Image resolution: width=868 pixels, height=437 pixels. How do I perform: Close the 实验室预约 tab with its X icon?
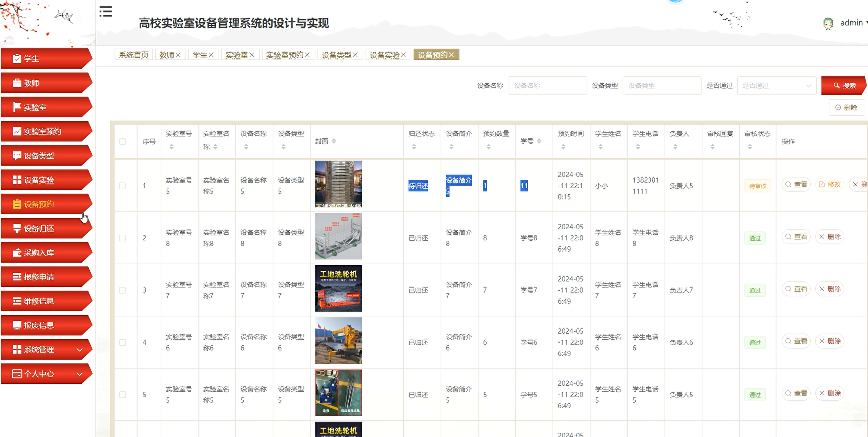pyautogui.click(x=308, y=55)
